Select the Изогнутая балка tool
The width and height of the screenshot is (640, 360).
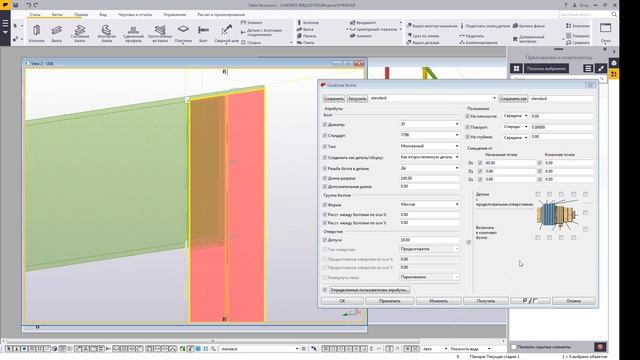tap(107, 33)
